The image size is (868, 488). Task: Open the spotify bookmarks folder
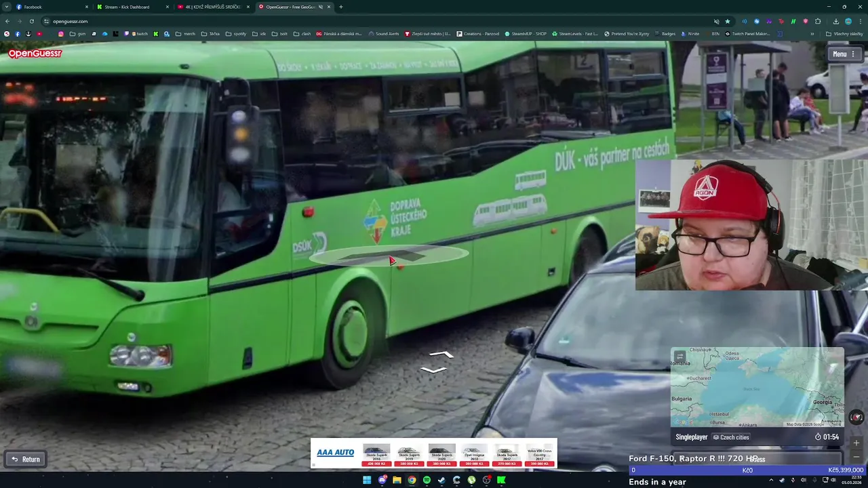coord(236,33)
